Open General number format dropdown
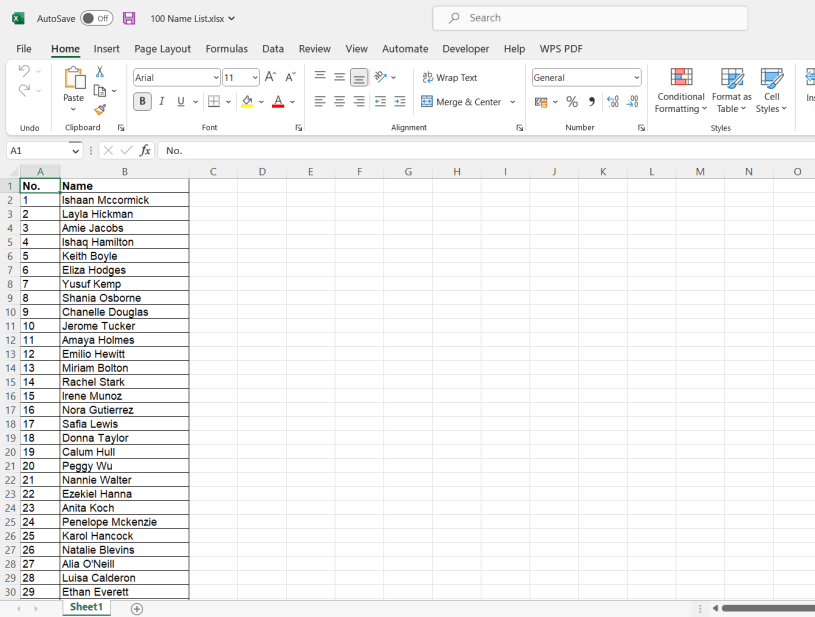The width and height of the screenshot is (815, 617). point(637,78)
